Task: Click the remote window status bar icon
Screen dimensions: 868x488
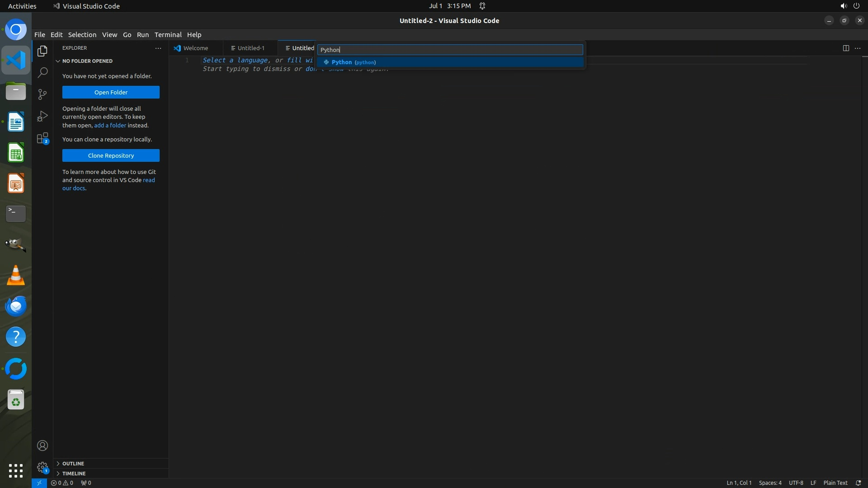Action: point(39,483)
